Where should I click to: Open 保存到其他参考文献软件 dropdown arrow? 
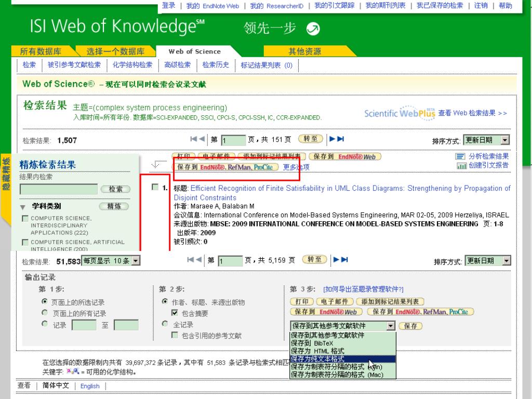[391, 326]
